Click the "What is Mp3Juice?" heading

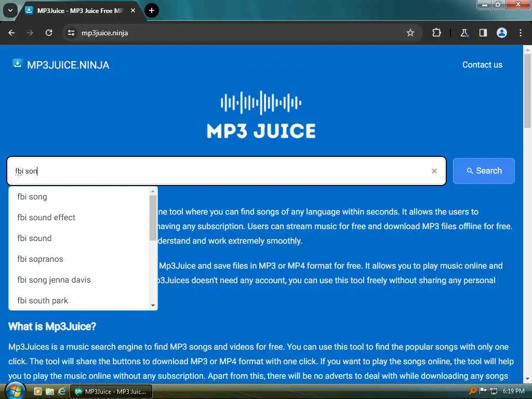tap(52, 326)
